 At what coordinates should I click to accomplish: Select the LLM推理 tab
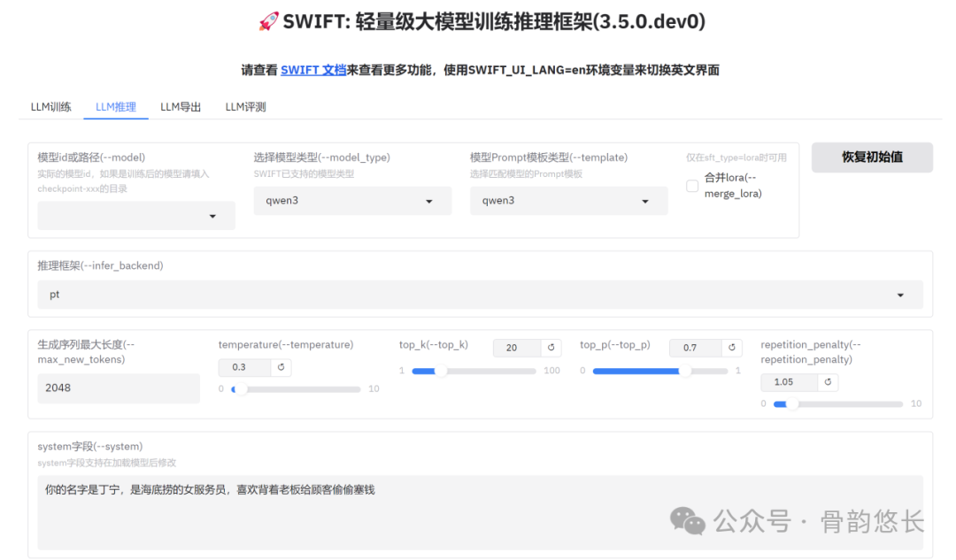[x=116, y=107]
